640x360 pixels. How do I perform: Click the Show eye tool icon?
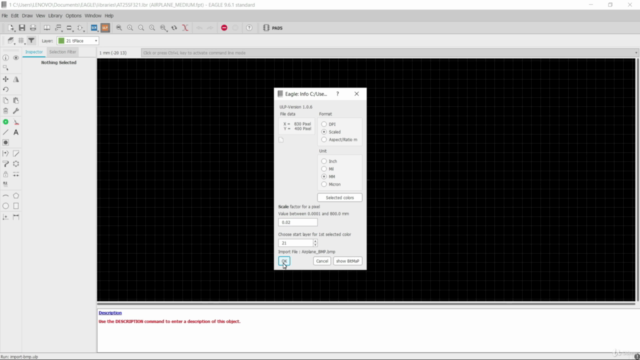coord(16,58)
